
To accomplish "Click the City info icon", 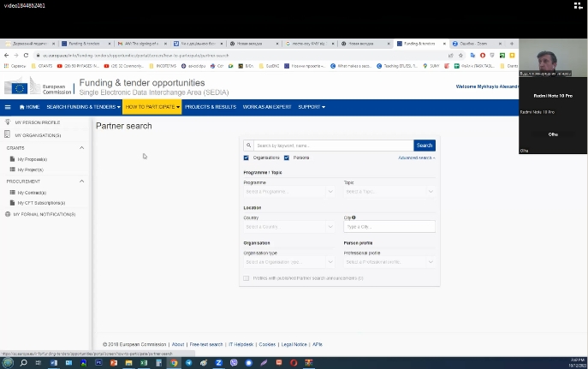I will point(353,217).
